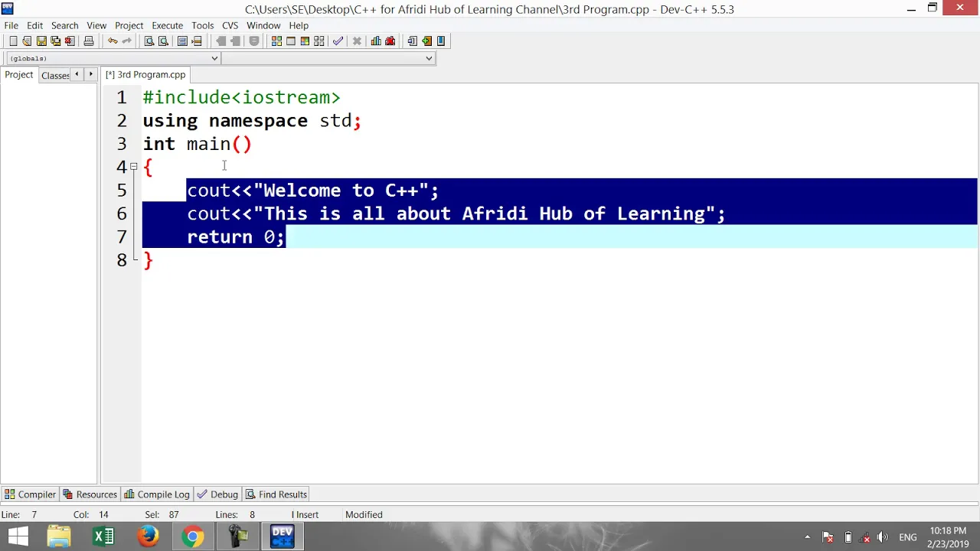
Task: Open the CVS menu
Action: (230, 25)
